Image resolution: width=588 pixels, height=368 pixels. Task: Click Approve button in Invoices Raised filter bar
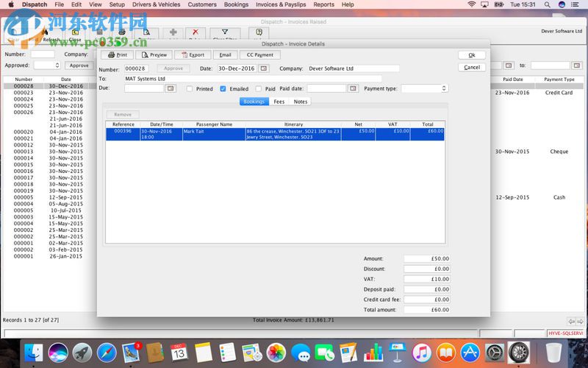point(79,66)
